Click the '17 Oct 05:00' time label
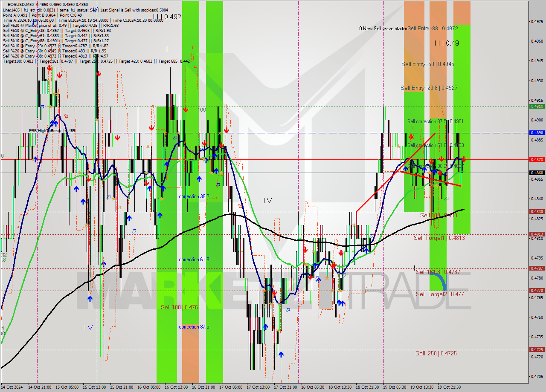 click(231, 387)
